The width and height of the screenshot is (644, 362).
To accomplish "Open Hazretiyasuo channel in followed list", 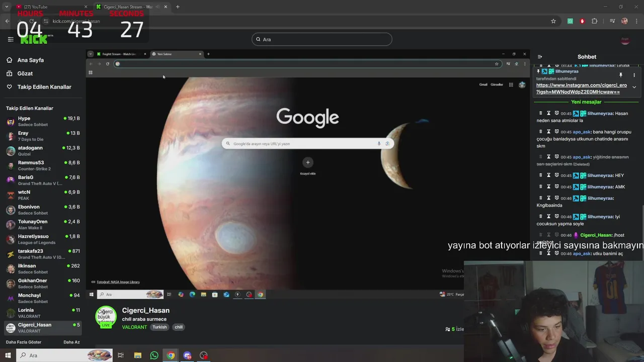I will point(43,239).
